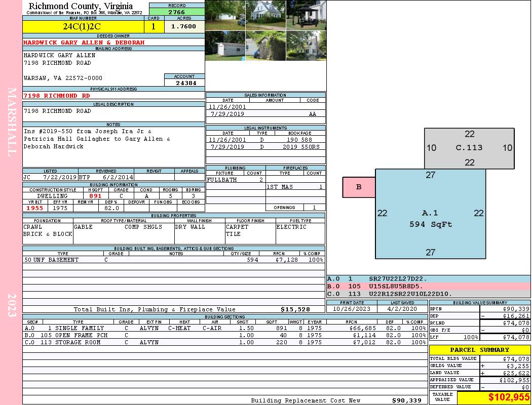Screen dimensions: 532x405
Task: Open the photo of the parked truck
Action: (x=225, y=15)
